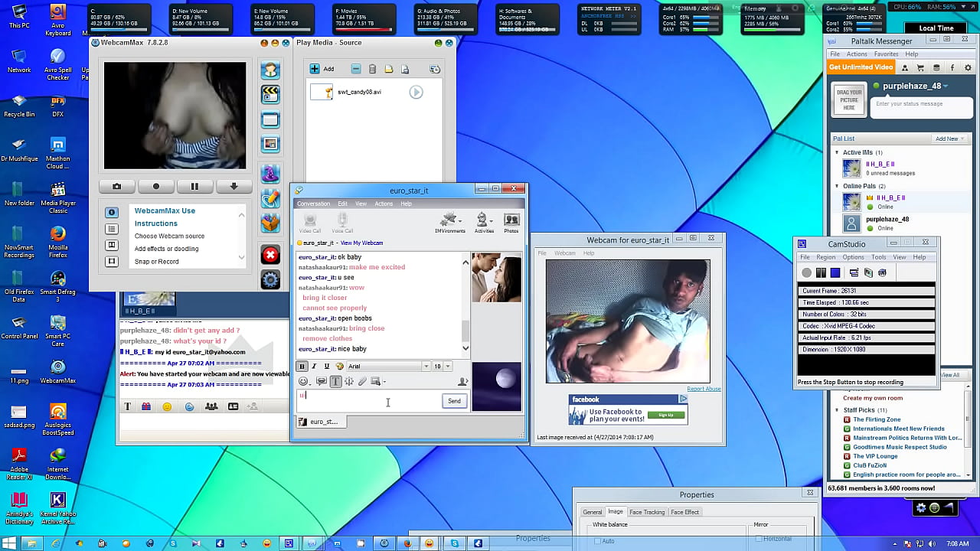Collapse the Online Pals group
The height and width of the screenshot is (551, 980).
pyautogui.click(x=837, y=186)
